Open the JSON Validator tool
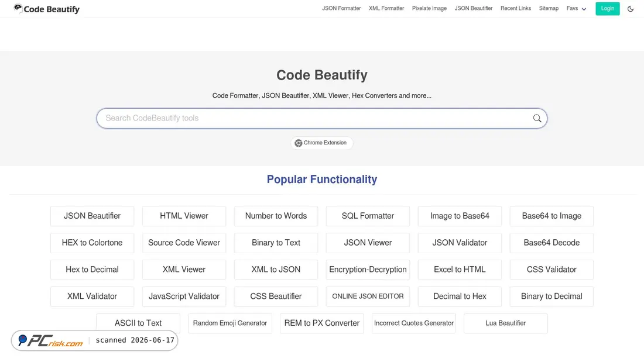 click(x=460, y=243)
